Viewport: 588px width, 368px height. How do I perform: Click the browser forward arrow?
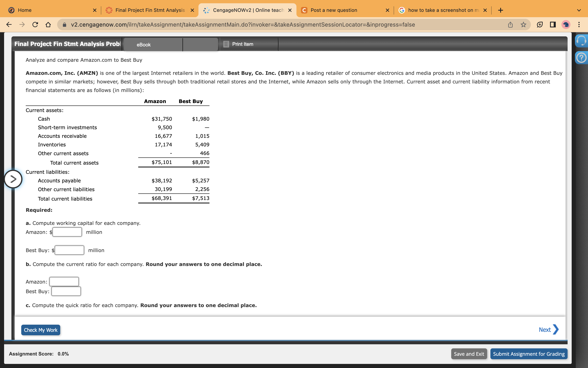22,25
